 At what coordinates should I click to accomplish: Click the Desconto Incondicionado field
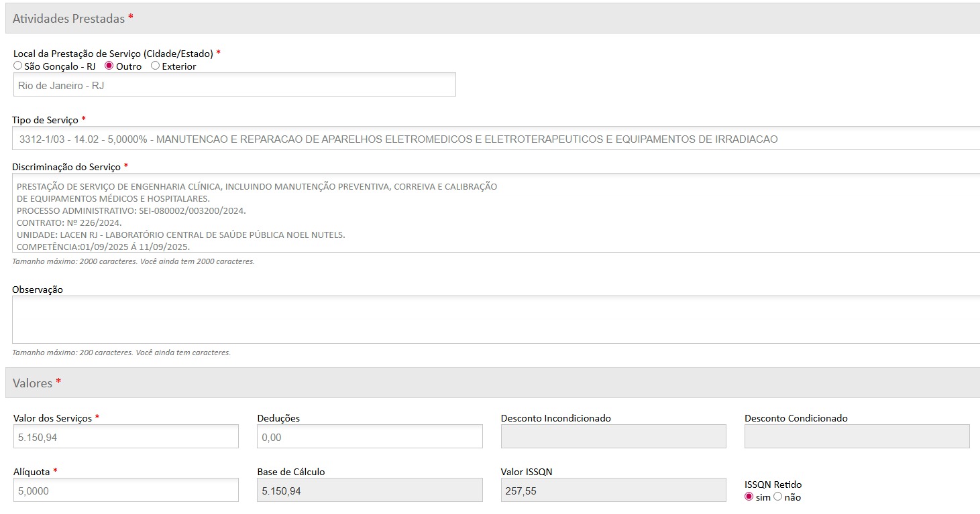click(x=613, y=436)
